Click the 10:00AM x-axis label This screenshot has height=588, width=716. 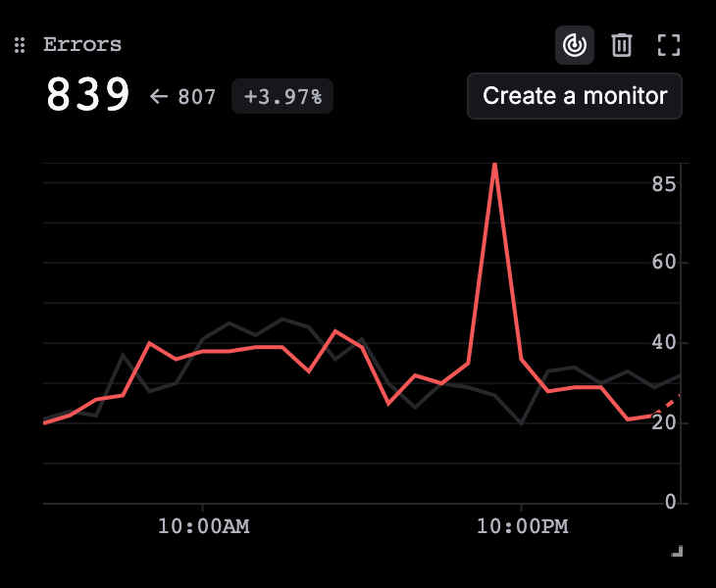[x=204, y=526]
